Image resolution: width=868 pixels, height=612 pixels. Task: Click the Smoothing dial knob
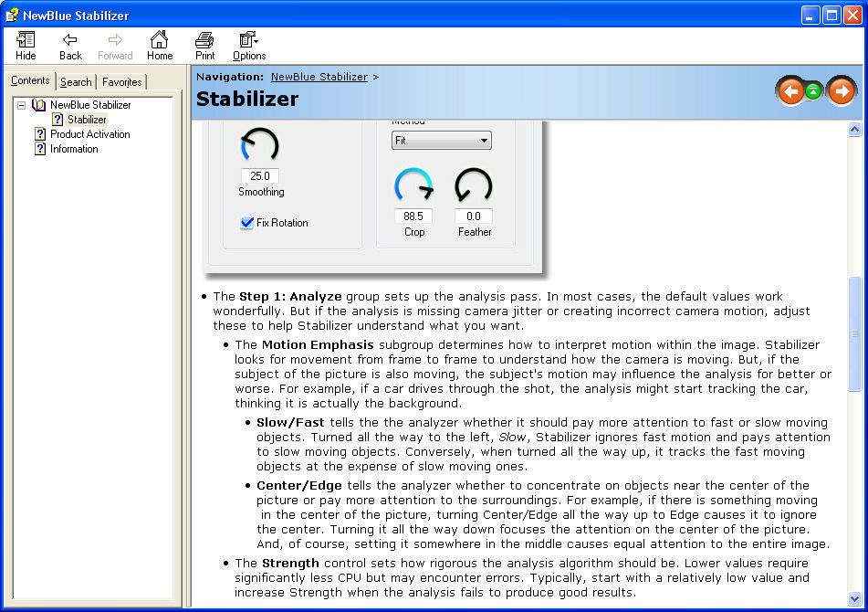259,146
